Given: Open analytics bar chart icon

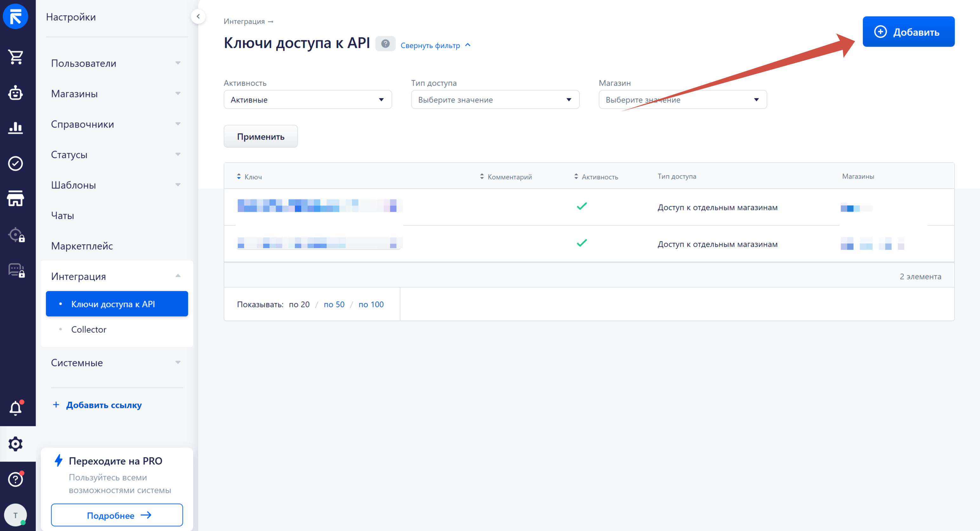Looking at the screenshot, I should (16, 128).
